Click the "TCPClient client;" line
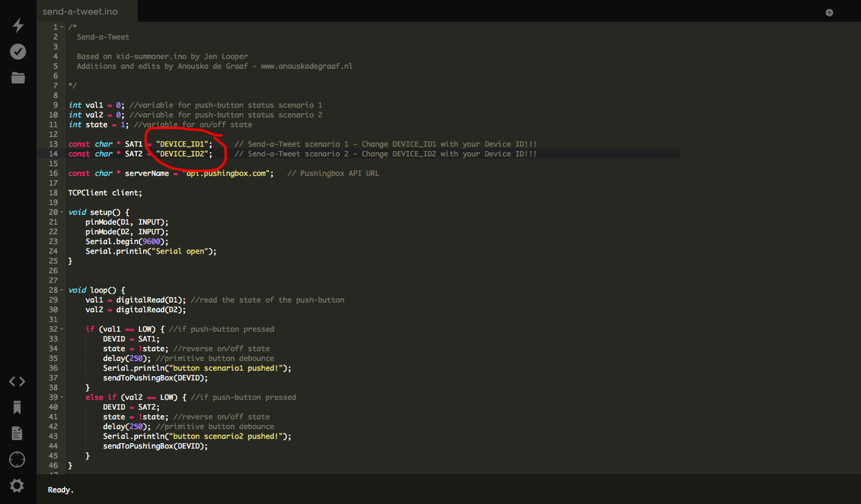The image size is (861, 504). 105,193
